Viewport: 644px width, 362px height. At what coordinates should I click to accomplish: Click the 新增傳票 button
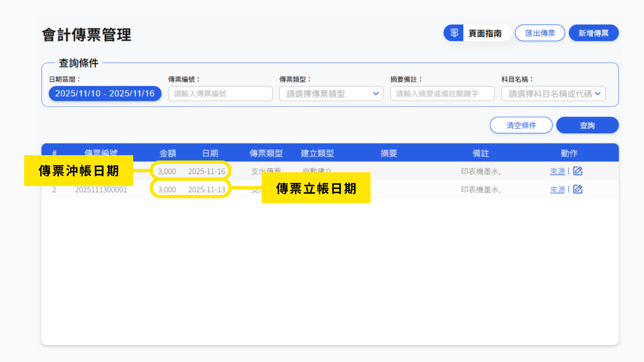(x=593, y=33)
